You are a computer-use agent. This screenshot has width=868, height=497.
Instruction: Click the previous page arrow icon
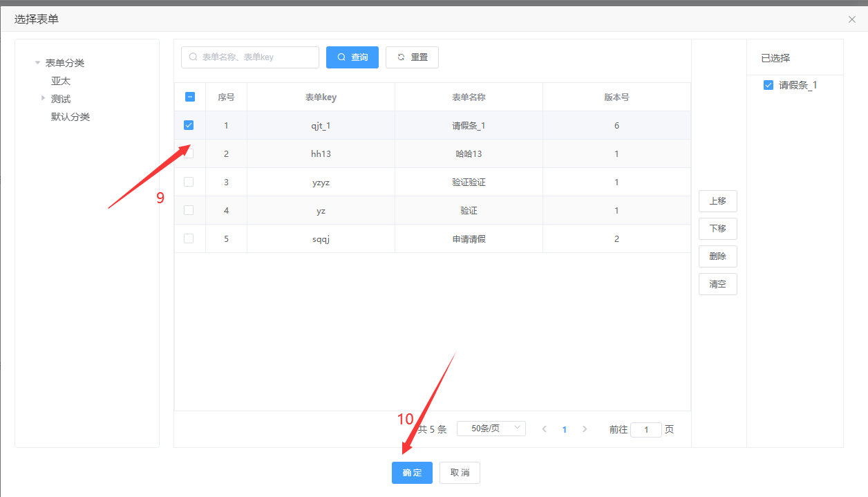(x=545, y=429)
